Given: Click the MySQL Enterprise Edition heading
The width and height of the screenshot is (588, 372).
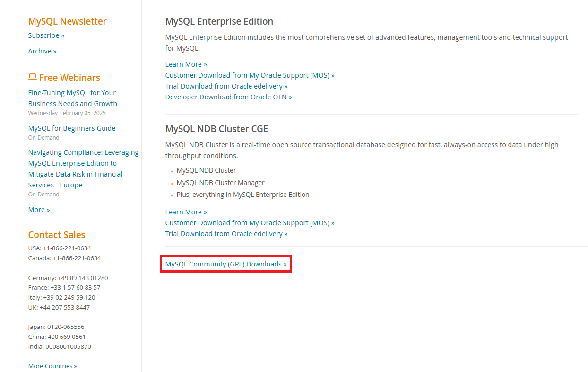Looking at the screenshot, I should [x=219, y=21].
